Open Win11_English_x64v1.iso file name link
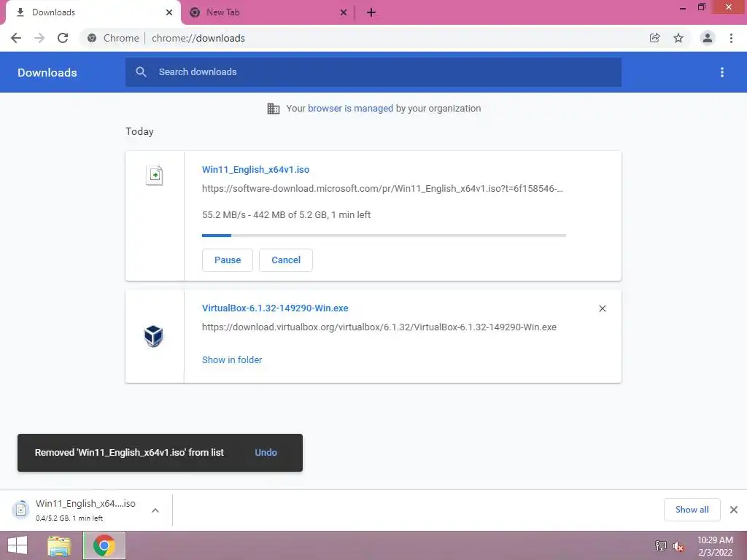The height and width of the screenshot is (560, 747). pyautogui.click(x=255, y=169)
